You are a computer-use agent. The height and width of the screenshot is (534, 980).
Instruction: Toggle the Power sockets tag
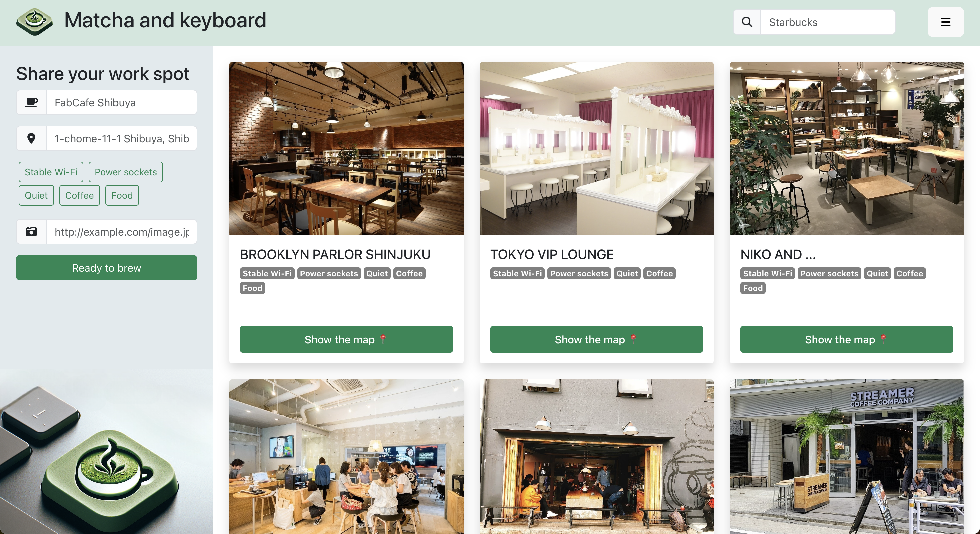(126, 172)
